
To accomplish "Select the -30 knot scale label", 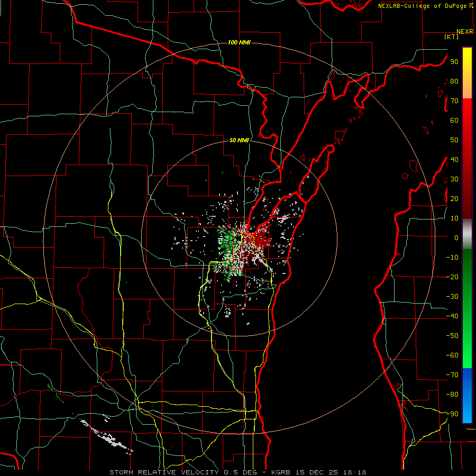I will (452, 297).
